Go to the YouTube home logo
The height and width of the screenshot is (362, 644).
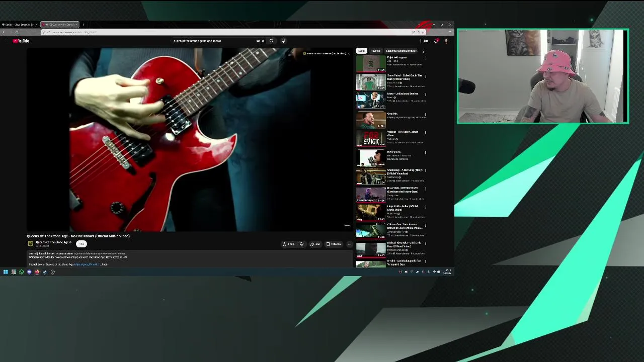21,41
